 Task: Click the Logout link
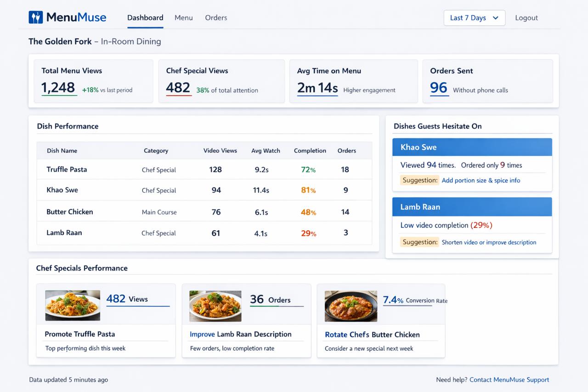tap(526, 18)
